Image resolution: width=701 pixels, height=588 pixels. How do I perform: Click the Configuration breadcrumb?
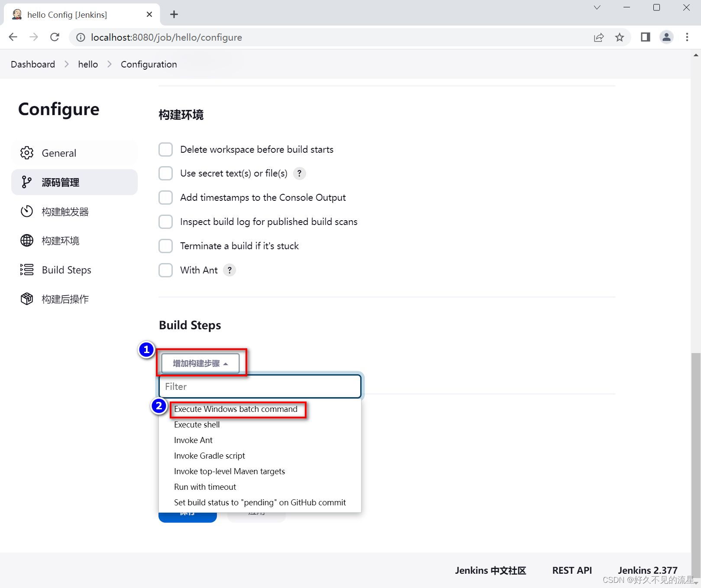click(149, 64)
